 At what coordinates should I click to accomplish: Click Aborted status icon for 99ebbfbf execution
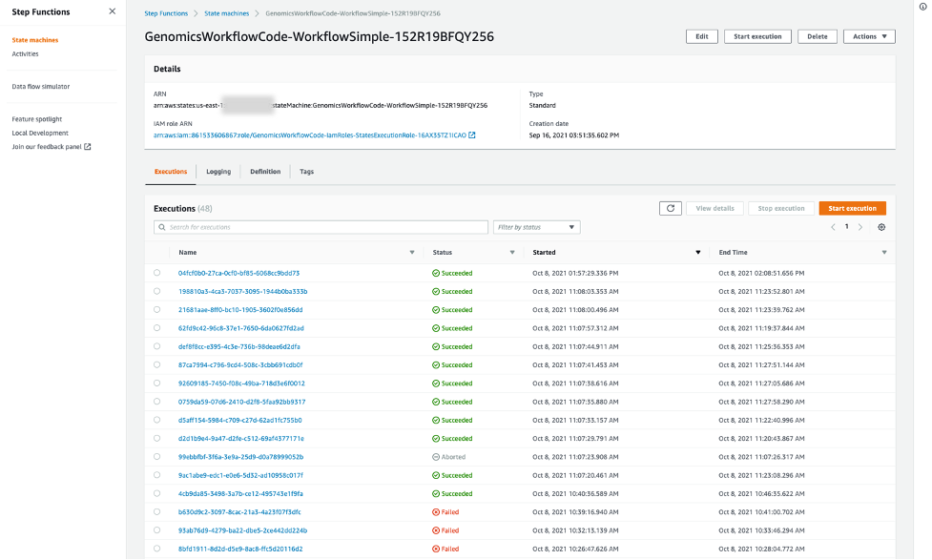click(x=436, y=457)
